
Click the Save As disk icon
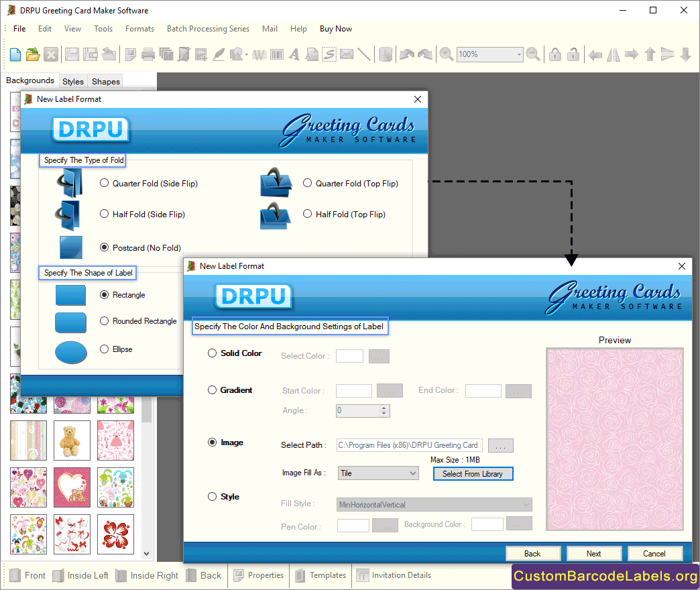coord(91,54)
